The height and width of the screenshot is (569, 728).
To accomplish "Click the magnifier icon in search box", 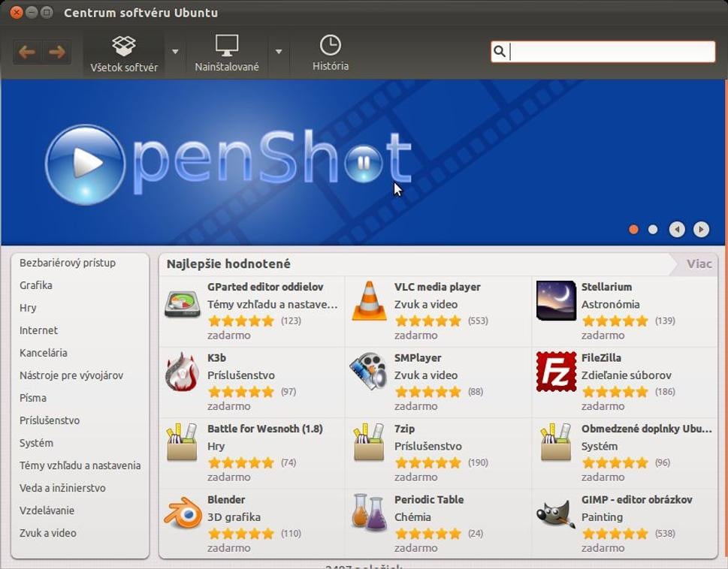I will 499,51.
